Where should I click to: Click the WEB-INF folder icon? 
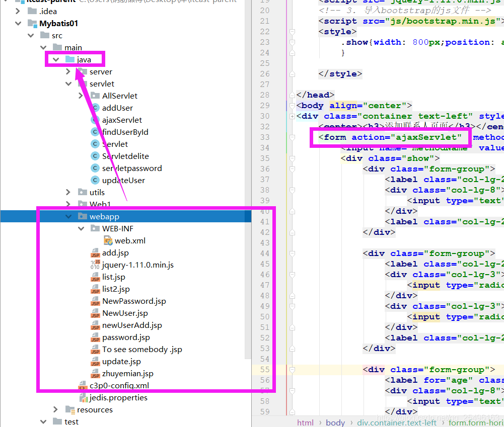coord(95,228)
